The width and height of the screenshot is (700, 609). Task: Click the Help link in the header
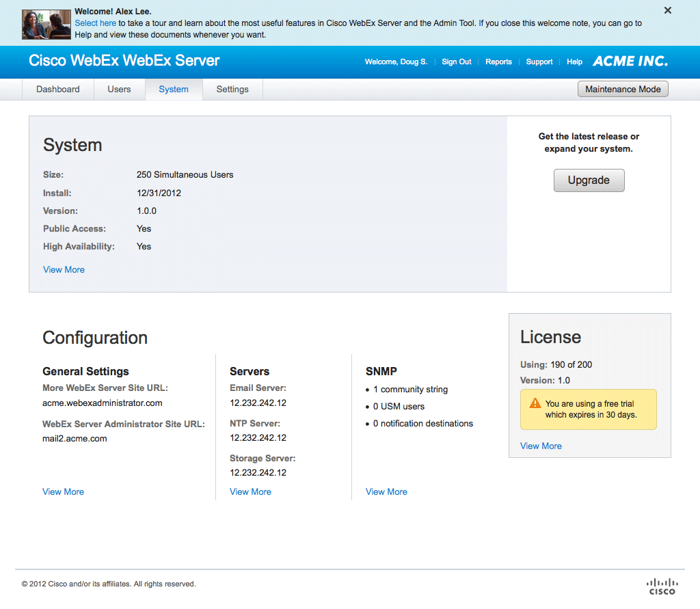(x=574, y=62)
